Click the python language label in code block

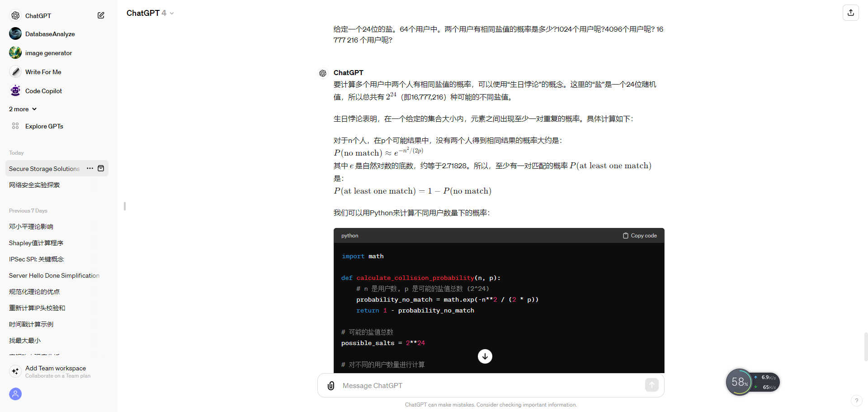[x=350, y=236]
